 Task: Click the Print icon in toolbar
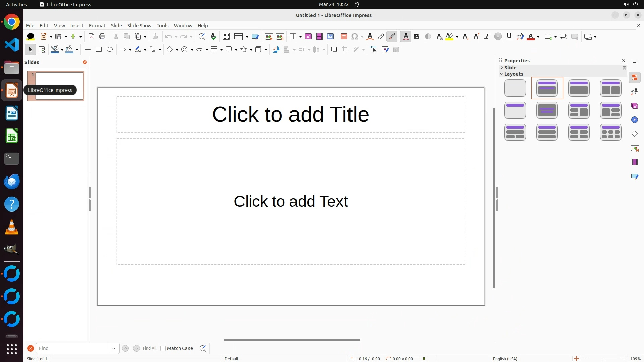(x=102, y=37)
